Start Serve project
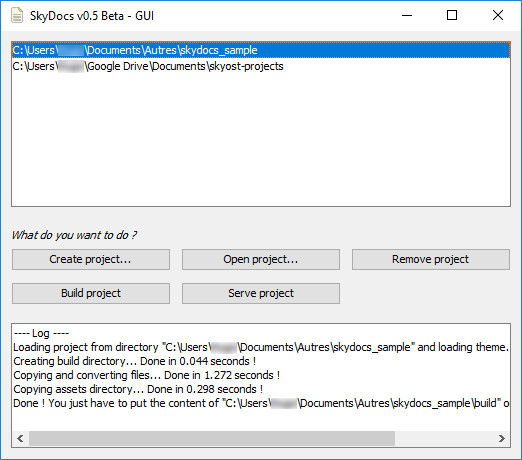The height and width of the screenshot is (460, 522). pyautogui.click(x=261, y=293)
